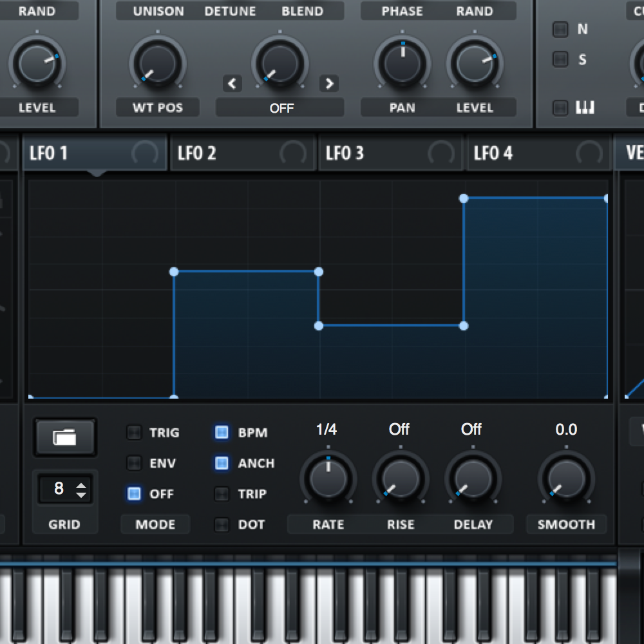Image resolution: width=644 pixels, height=644 pixels.
Task: Switch to LFO 1 tab
Action: click(95, 153)
